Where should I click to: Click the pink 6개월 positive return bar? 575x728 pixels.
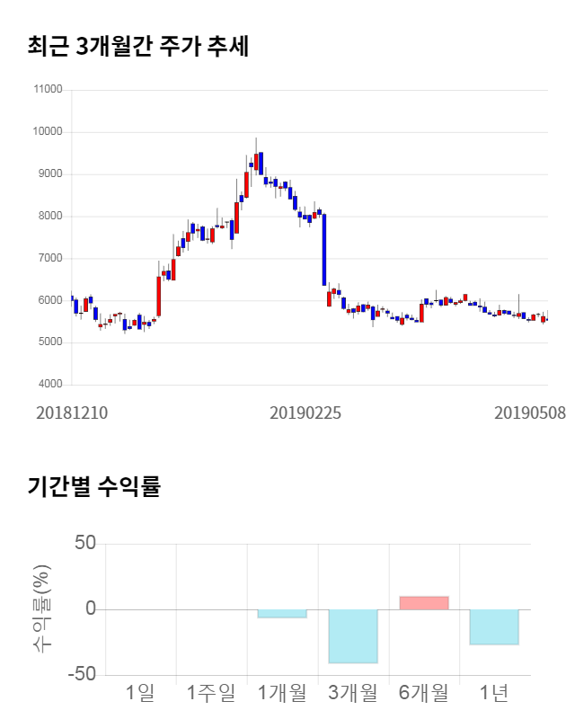coord(423,603)
